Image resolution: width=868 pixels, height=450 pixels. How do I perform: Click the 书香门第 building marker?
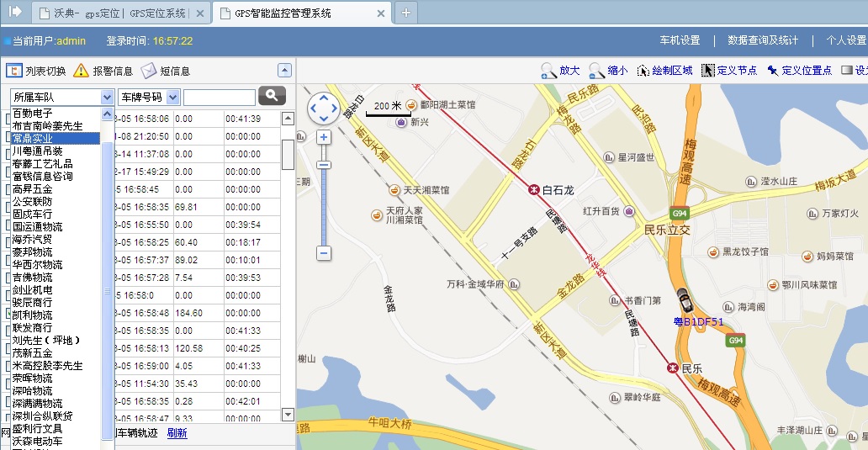pos(615,300)
